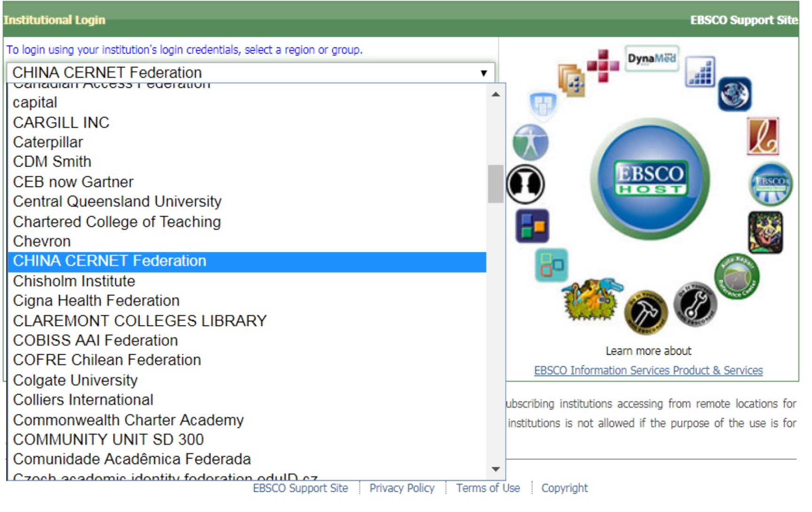Click the colorful tree artwork product icon

coord(766,232)
